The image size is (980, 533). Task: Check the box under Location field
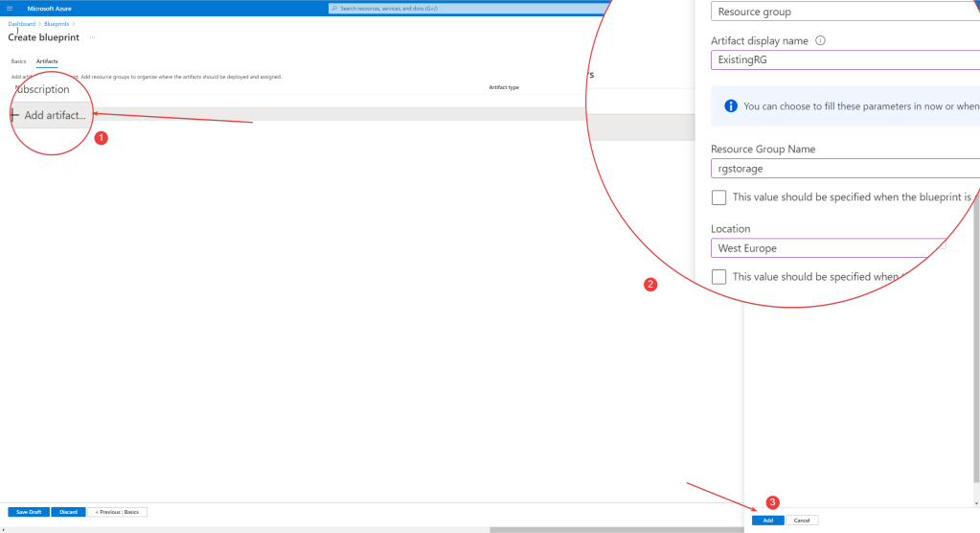point(718,276)
